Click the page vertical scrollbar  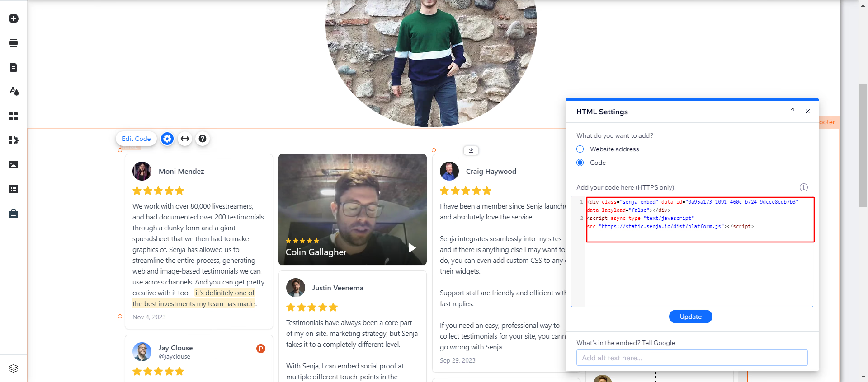(x=863, y=144)
